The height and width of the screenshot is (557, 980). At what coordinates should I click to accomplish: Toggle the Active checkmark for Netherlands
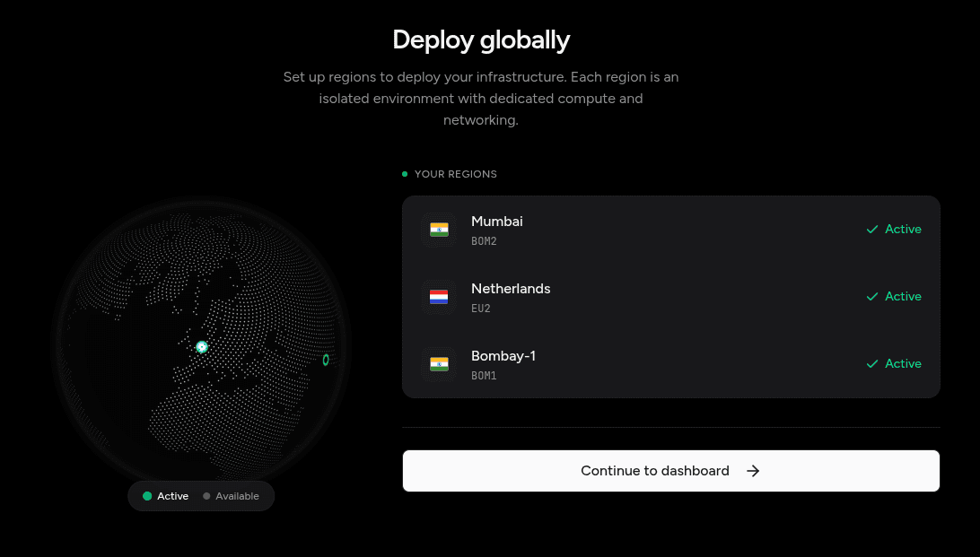pyautogui.click(x=871, y=297)
